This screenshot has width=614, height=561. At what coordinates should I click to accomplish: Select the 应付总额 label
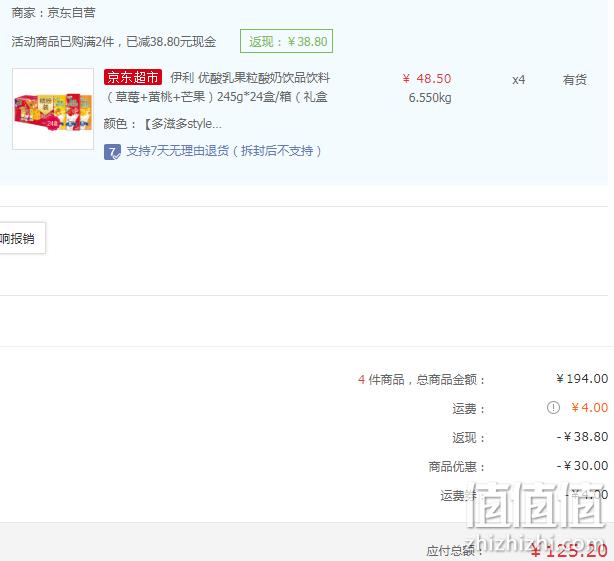tap(454, 551)
